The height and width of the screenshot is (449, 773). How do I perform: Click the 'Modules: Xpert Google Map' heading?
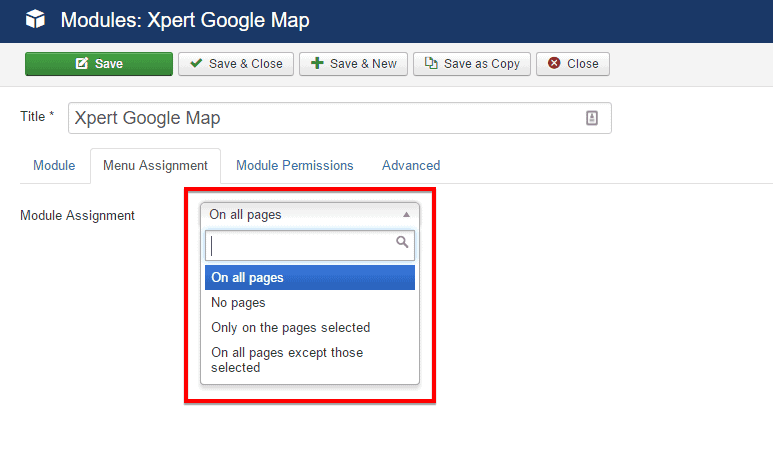pyautogui.click(x=185, y=20)
